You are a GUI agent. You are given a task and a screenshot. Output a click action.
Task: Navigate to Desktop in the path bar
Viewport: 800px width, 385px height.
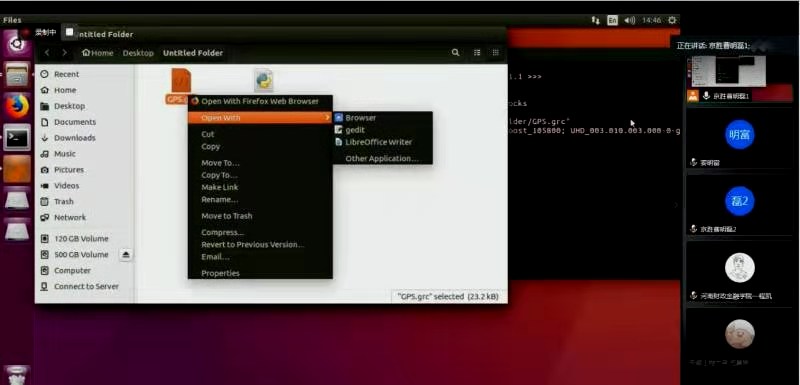pos(138,53)
